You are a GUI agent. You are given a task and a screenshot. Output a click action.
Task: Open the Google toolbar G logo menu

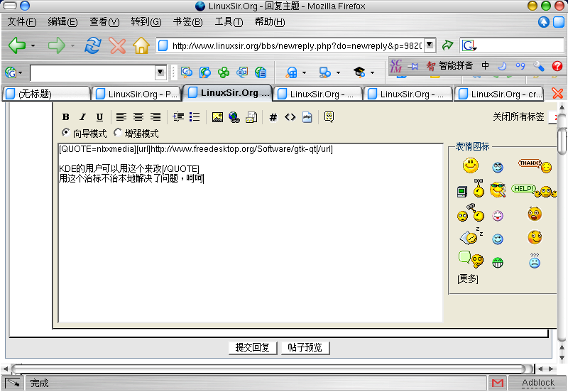coord(13,72)
